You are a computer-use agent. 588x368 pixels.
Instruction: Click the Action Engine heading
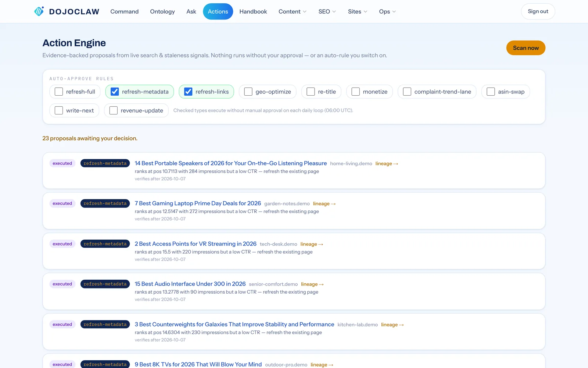(74, 43)
